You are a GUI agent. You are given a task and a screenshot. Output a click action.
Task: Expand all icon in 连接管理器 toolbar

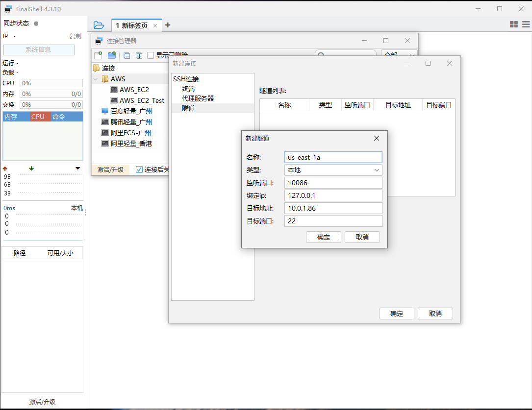[x=139, y=55]
